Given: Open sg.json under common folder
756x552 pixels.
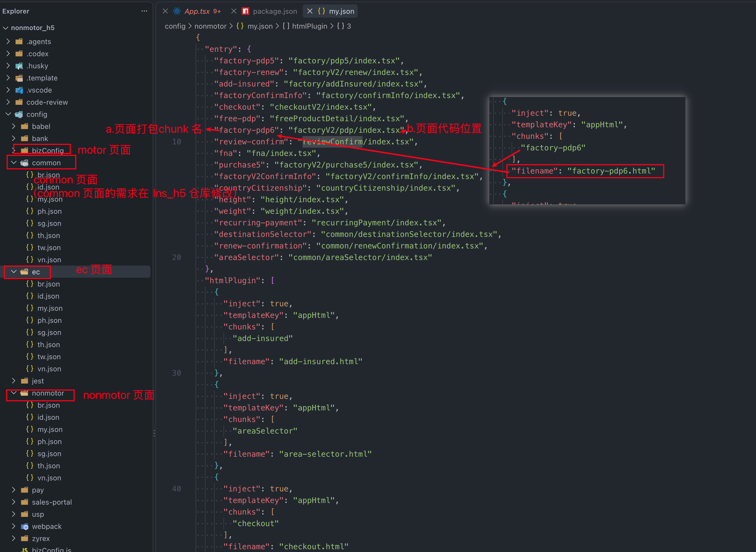Looking at the screenshot, I should 50,223.
